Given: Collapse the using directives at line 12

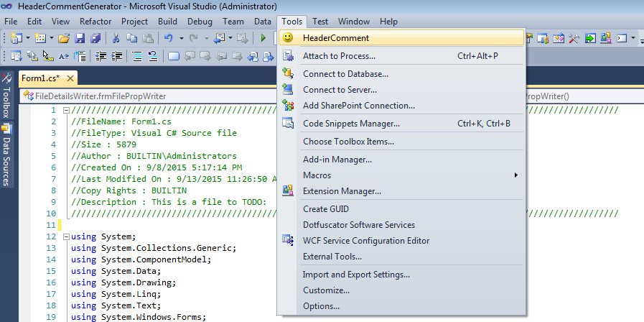Looking at the screenshot, I should [66, 237].
